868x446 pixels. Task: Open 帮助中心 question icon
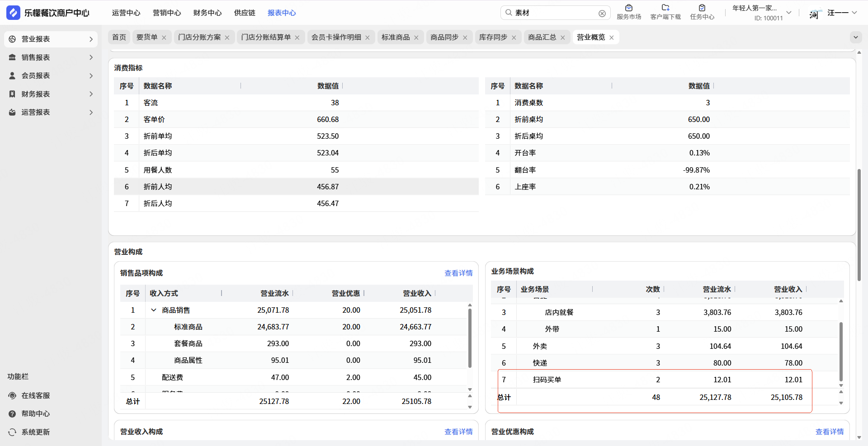[12, 414]
